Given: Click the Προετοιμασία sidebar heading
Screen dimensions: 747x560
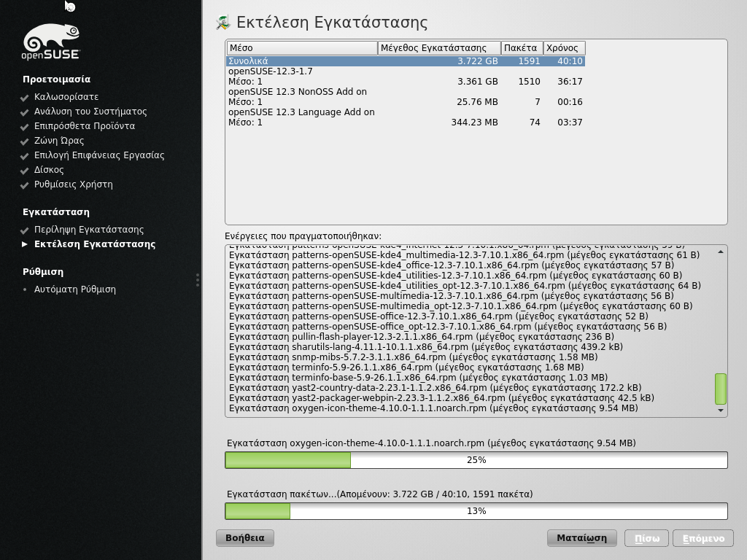Looking at the screenshot, I should coord(56,79).
